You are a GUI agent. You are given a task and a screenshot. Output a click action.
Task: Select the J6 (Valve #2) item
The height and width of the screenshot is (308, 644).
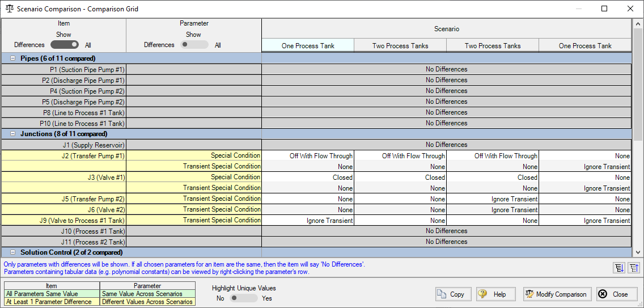coord(63,209)
